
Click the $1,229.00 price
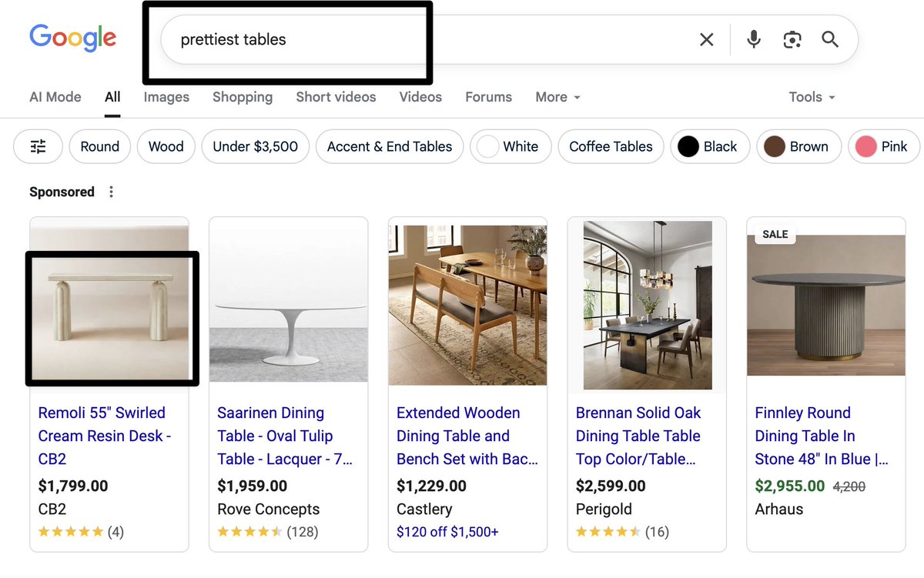(x=431, y=486)
